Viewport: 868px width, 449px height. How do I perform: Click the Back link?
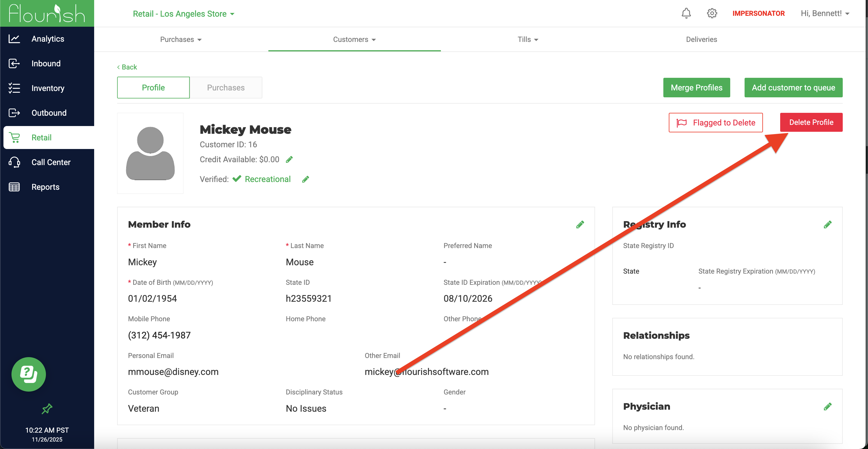(x=127, y=67)
